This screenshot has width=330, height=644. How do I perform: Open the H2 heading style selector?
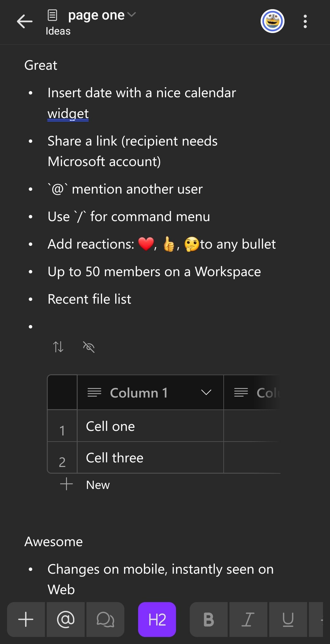(x=157, y=620)
